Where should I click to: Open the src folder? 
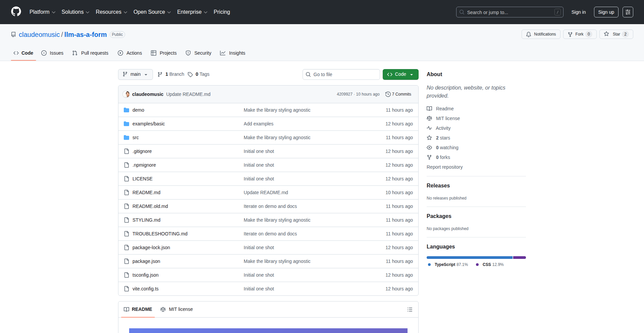point(136,137)
